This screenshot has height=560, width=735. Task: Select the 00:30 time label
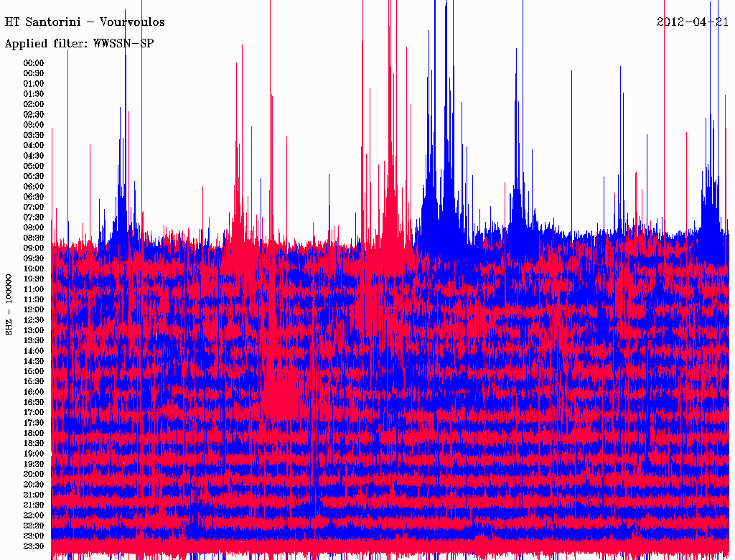click(34, 73)
